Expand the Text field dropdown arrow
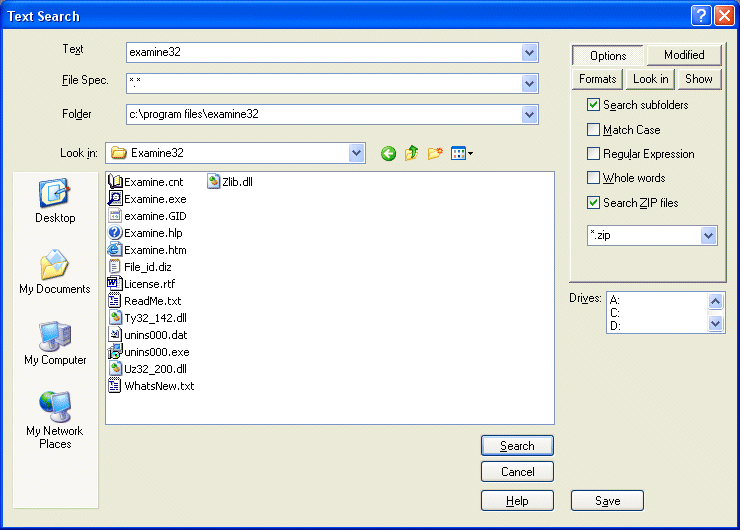The image size is (740, 530). pyautogui.click(x=530, y=52)
